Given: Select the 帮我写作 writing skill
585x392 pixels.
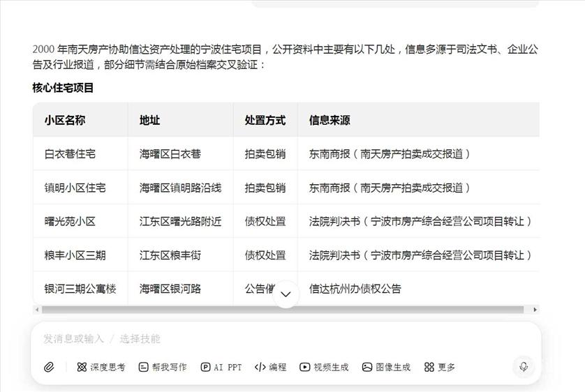Looking at the screenshot, I should 162,367.
